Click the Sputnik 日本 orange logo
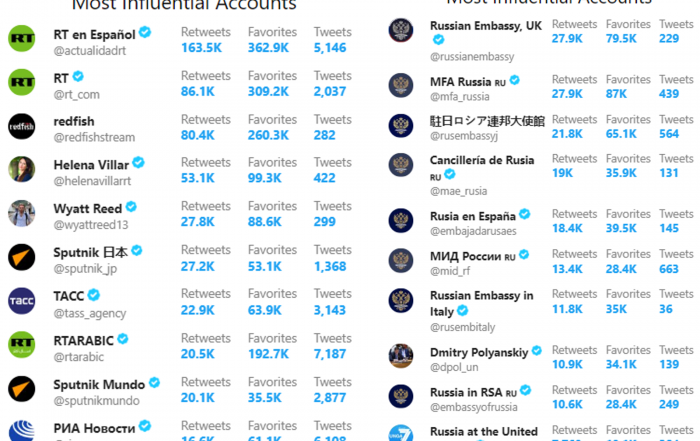This screenshot has height=441, width=700. point(21,257)
